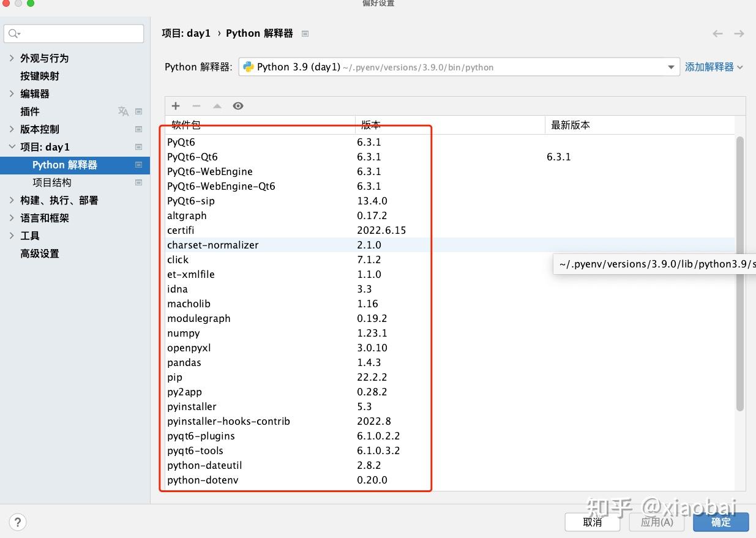Click the sidebar search field
The image size is (756, 538).
click(73, 33)
